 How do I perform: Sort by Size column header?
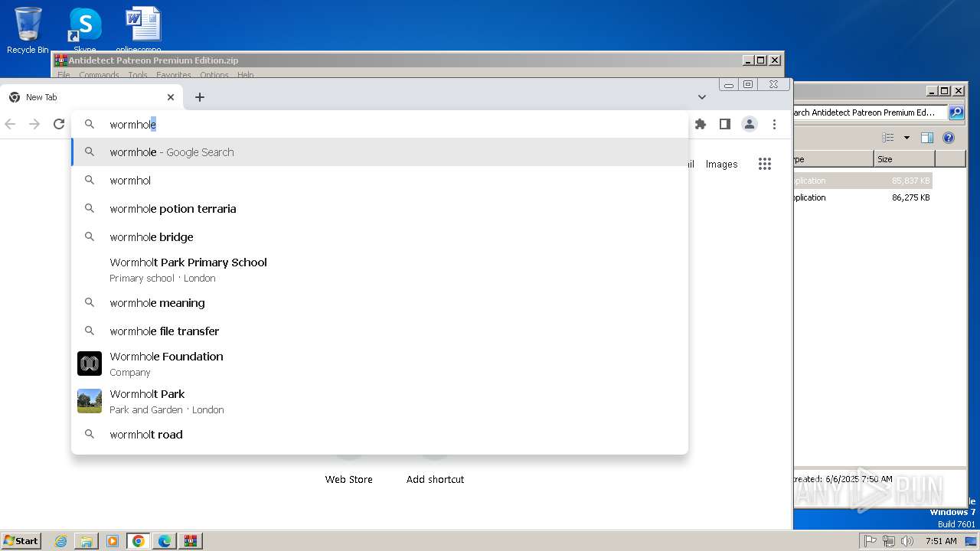pyautogui.click(x=904, y=159)
